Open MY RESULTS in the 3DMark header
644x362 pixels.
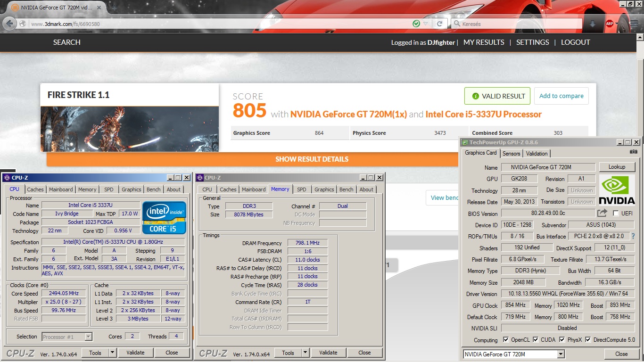click(x=484, y=42)
